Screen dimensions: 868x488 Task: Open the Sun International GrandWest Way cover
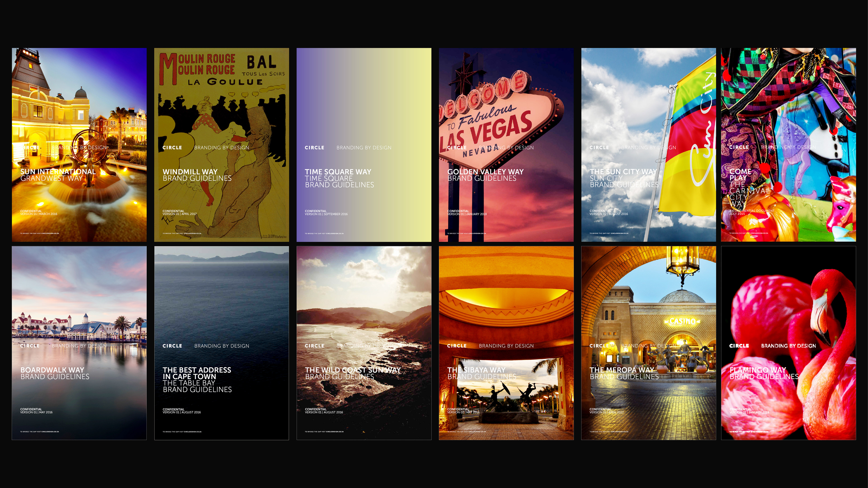coord(79,145)
